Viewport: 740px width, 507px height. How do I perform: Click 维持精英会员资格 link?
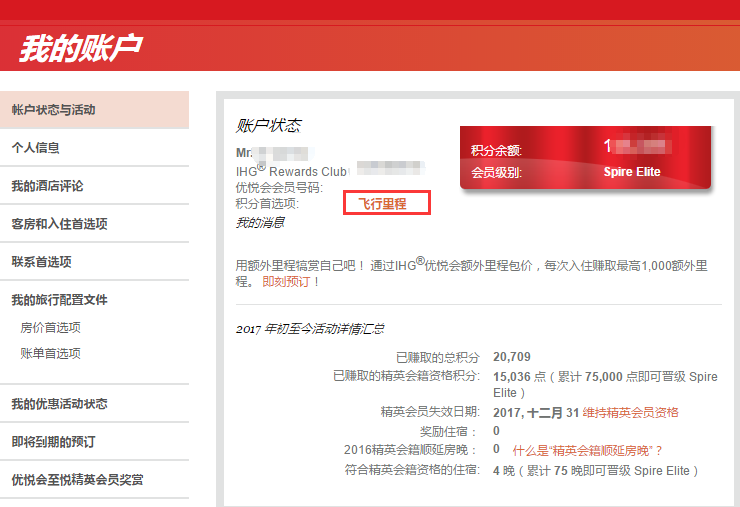[631, 413]
